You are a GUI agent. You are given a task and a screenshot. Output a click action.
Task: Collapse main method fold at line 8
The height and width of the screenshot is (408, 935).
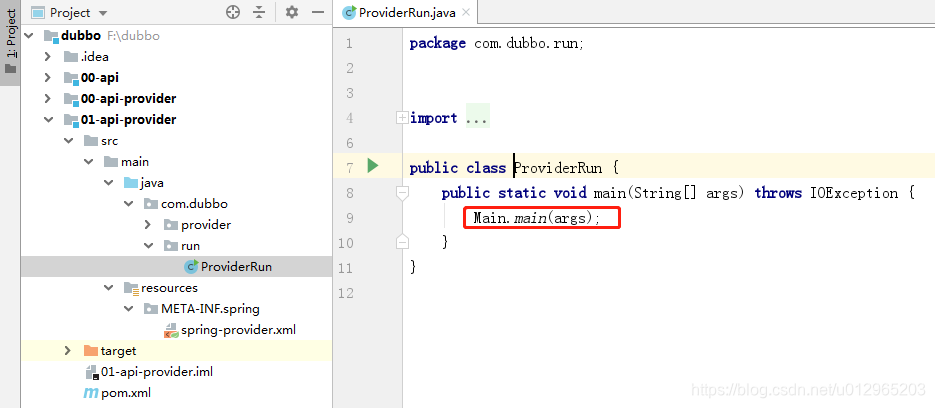403,193
